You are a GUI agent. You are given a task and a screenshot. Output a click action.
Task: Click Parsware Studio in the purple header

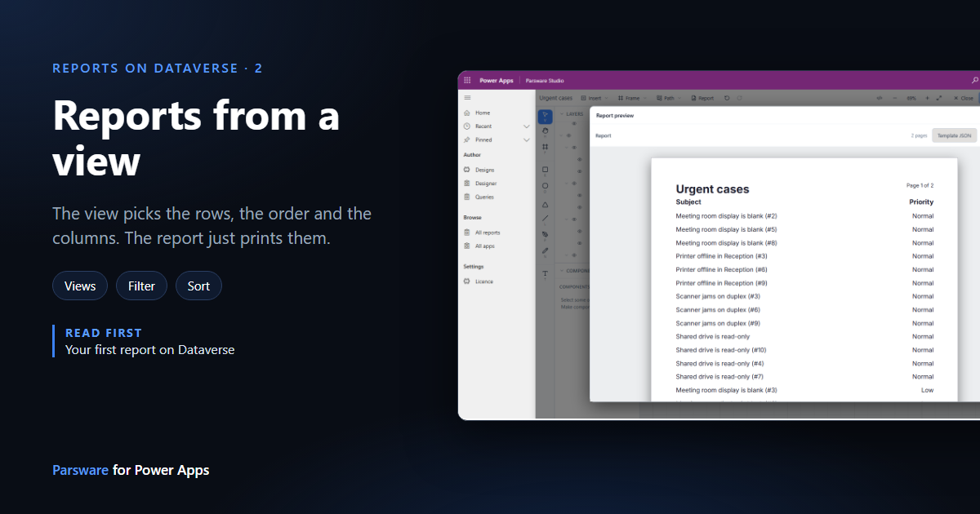pyautogui.click(x=545, y=80)
